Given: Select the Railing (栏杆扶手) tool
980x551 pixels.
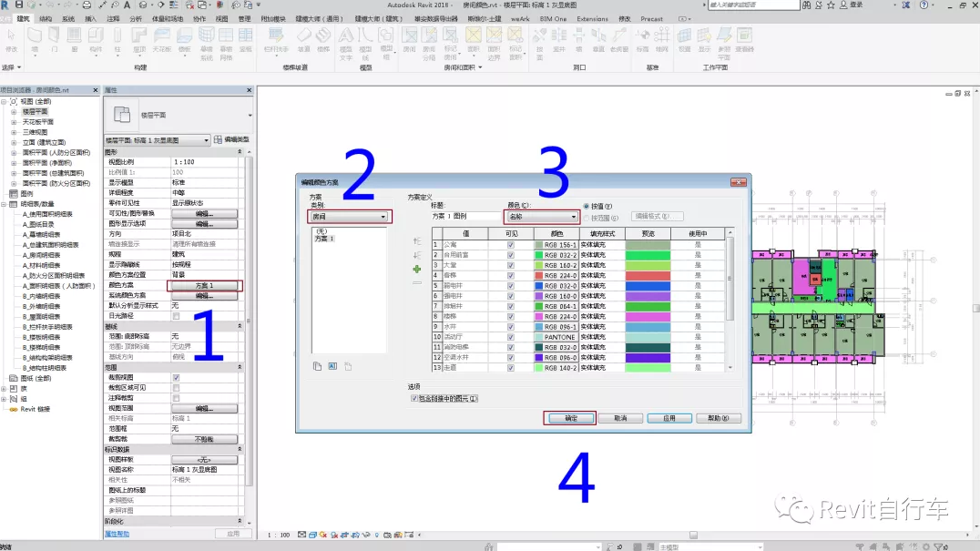Looking at the screenshot, I should coord(276,42).
